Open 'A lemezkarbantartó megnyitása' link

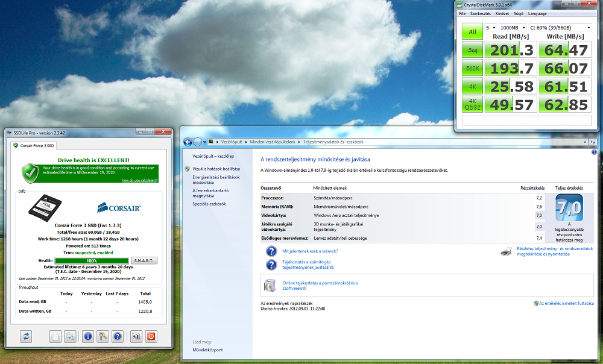pos(210,193)
